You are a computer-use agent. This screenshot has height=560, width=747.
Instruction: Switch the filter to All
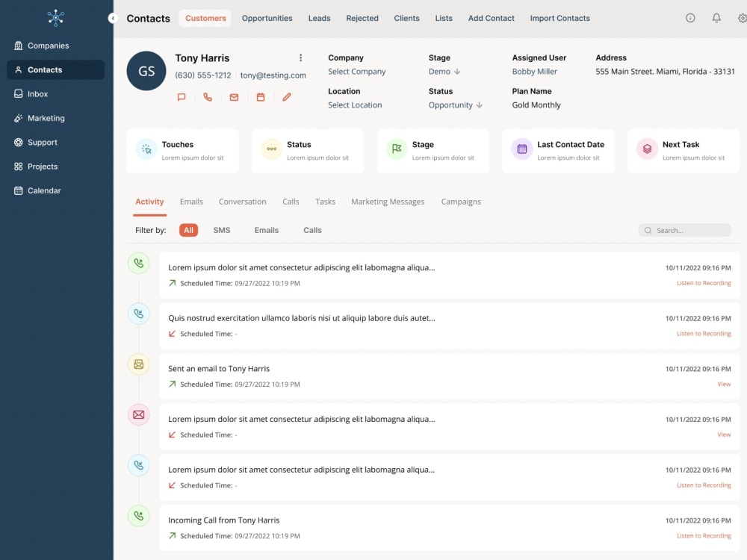click(x=188, y=230)
